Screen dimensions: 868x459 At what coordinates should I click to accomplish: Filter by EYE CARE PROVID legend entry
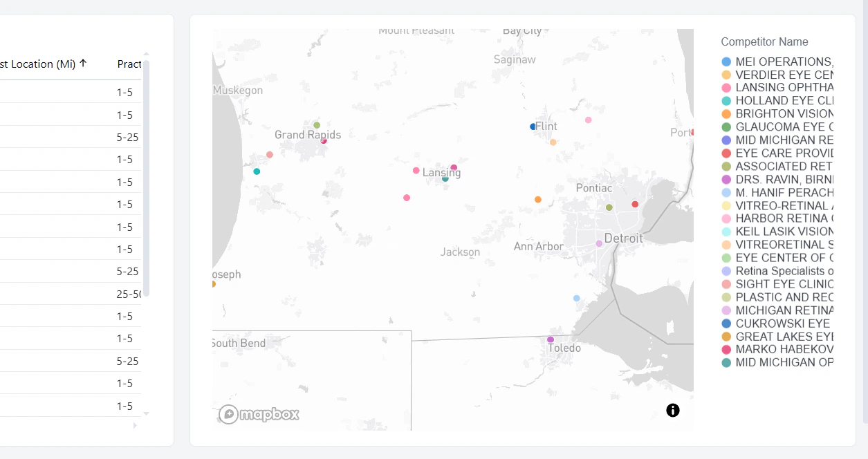[x=777, y=153]
